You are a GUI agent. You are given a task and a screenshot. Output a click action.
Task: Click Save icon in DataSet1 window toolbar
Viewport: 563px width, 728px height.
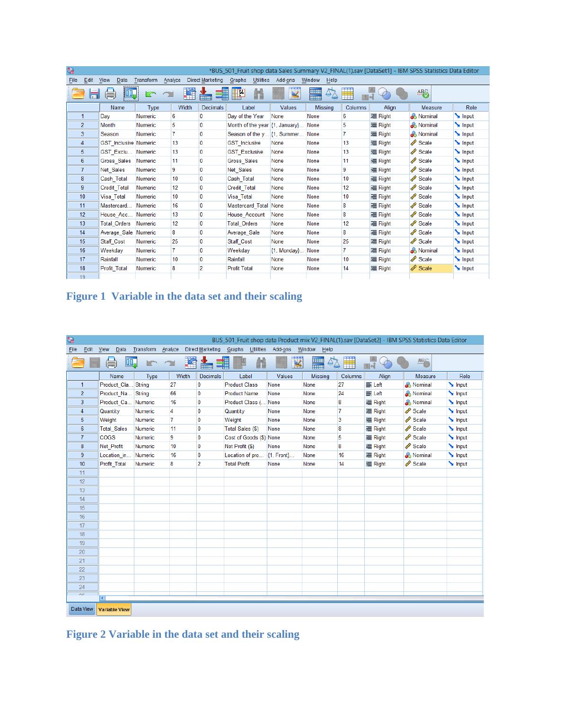(94, 94)
